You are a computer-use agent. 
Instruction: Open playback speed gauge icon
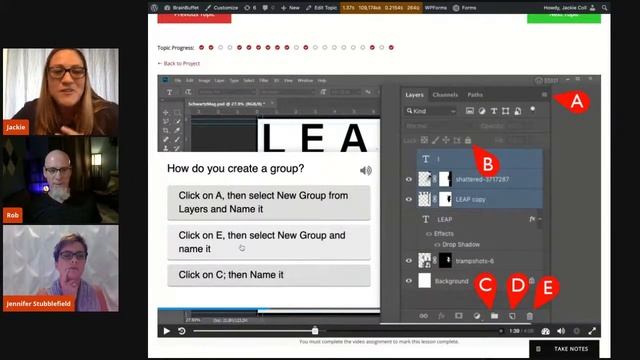click(x=545, y=331)
